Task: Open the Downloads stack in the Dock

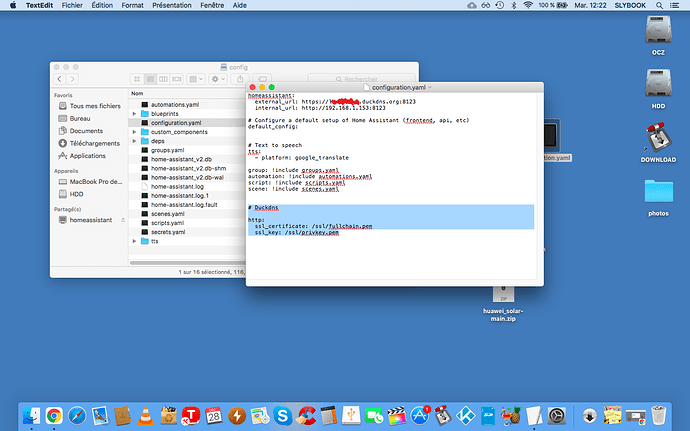Action: (x=590, y=416)
